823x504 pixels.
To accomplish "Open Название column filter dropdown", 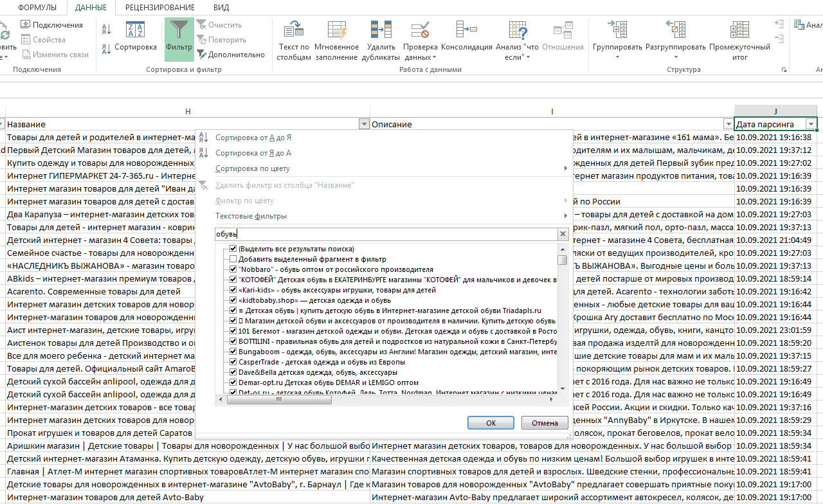I will point(364,124).
